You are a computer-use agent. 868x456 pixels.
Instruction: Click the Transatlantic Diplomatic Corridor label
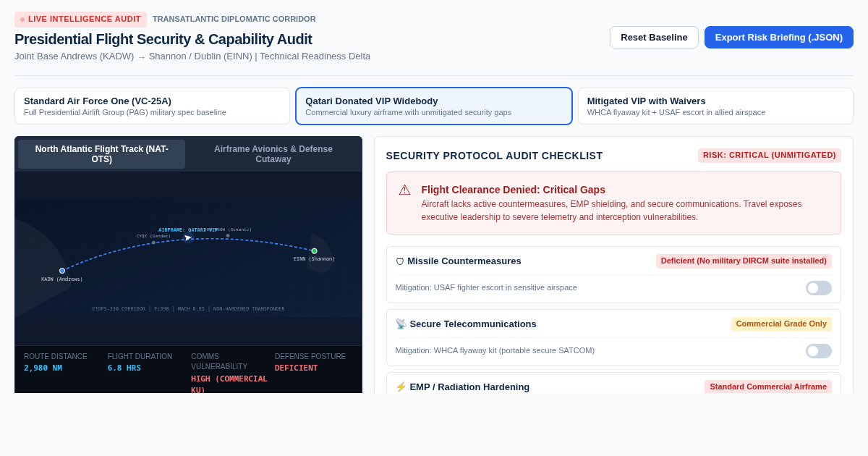pyautogui.click(x=234, y=20)
